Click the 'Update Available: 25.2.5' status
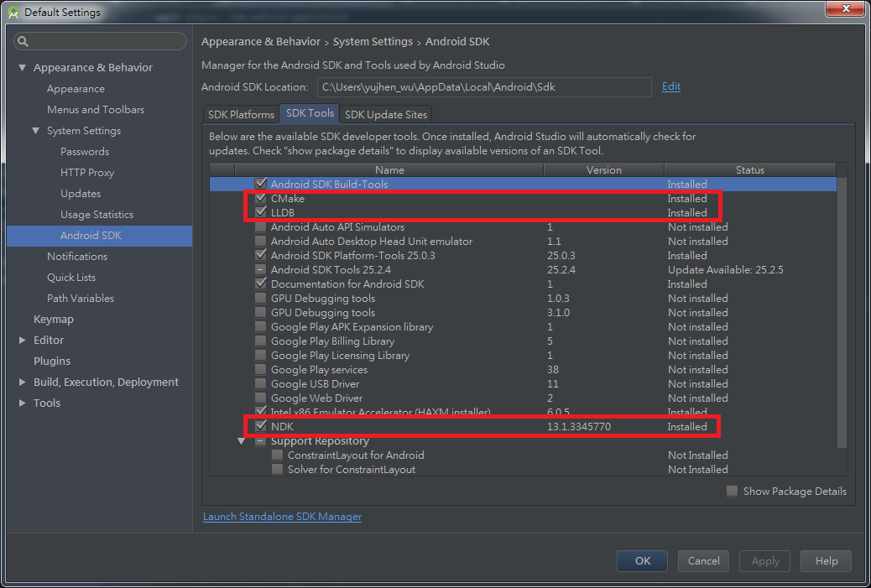Image resolution: width=871 pixels, height=588 pixels. tap(726, 270)
